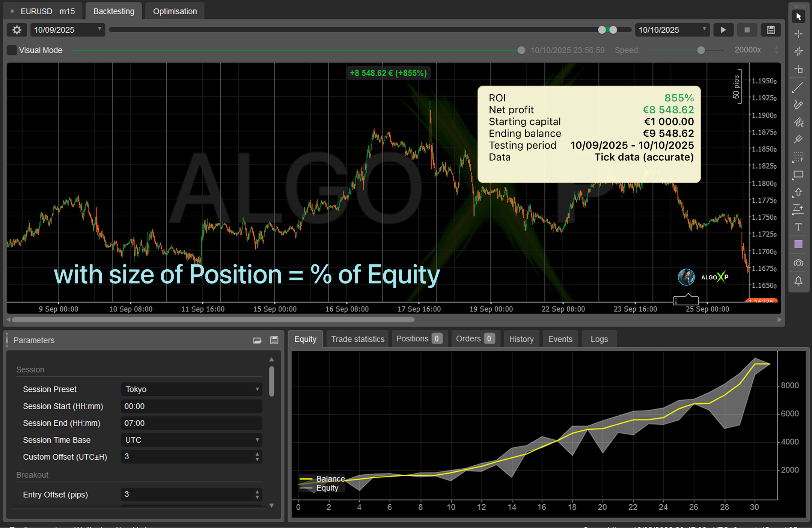Enable the Visual Mode checkbox

pos(12,50)
